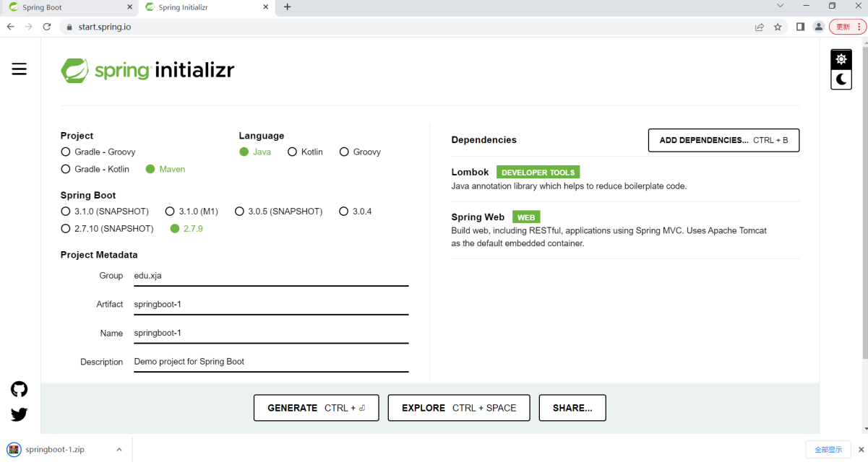Select Spring Boot 3.1.0 (SNAPSHOT)
Image resolution: width=868 pixels, height=470 pixels.
pos(105,212)
